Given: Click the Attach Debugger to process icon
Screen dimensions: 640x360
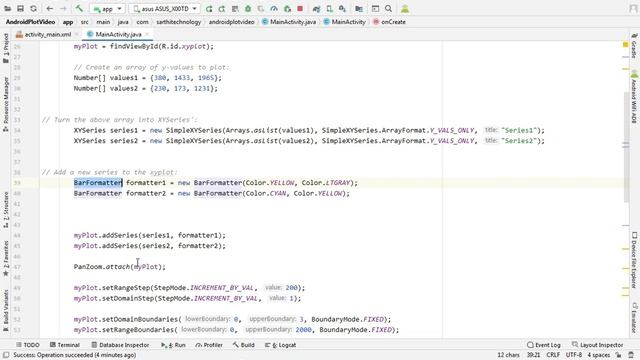Looking at the screenshot, I should 287,9.
